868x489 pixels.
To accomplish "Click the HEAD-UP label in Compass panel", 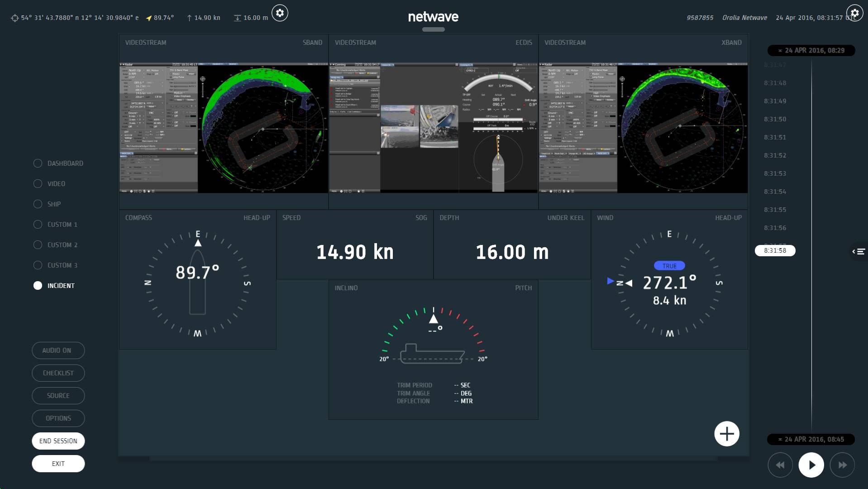I will coord(257,218).
